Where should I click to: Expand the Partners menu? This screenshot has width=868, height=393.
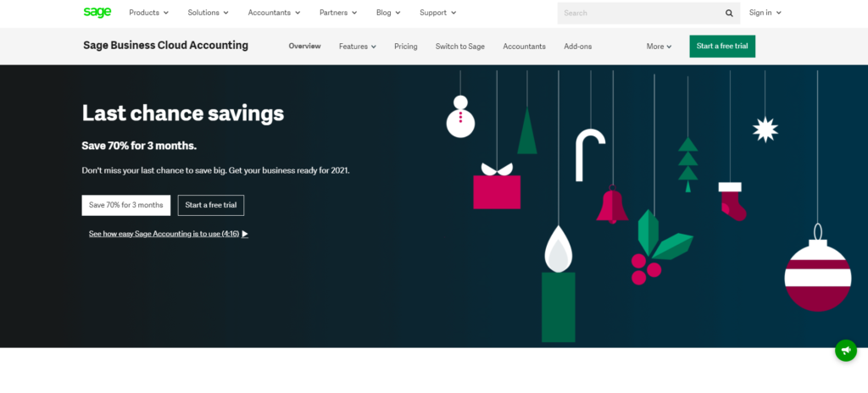point(338,13)
